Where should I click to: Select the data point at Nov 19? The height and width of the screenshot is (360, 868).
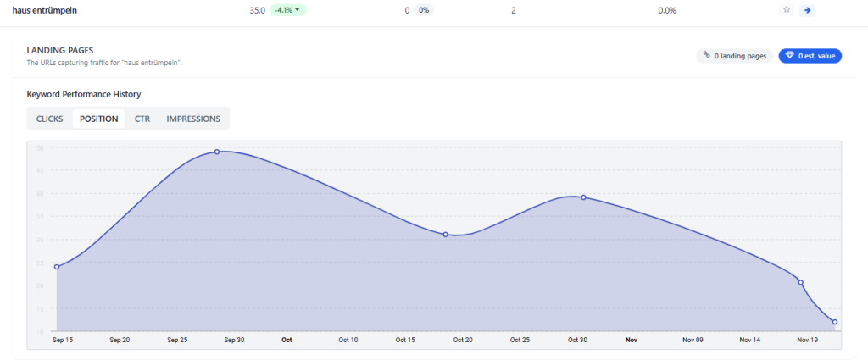pos(800,283)
